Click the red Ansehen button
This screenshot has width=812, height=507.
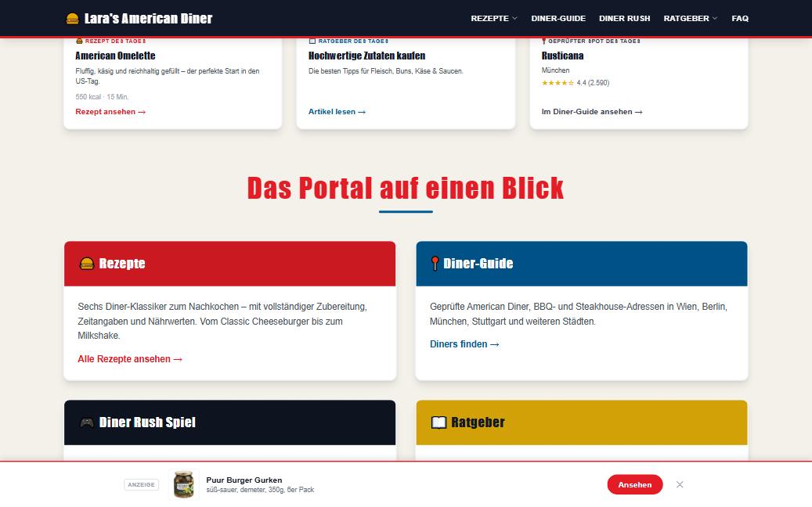point(635,485)
